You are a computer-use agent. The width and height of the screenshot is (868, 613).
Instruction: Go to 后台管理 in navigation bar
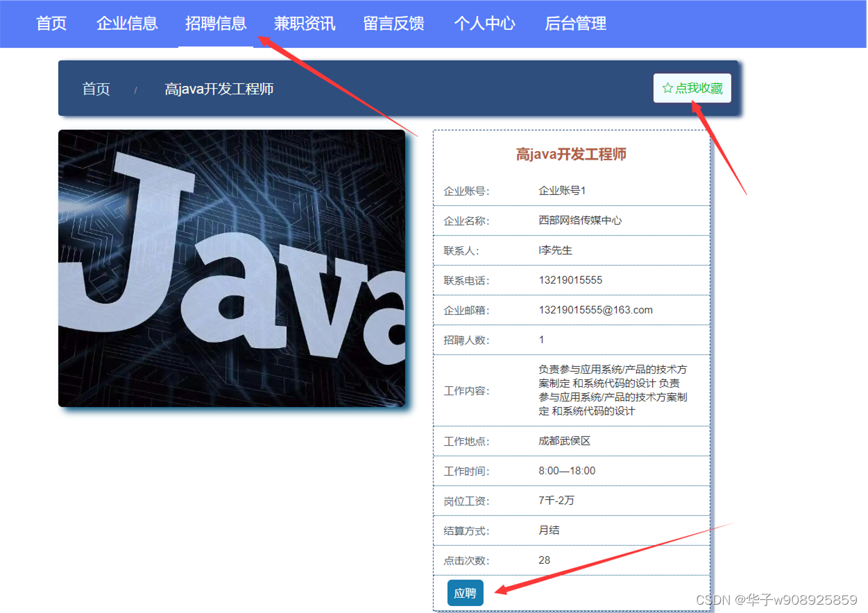(575, 24)
